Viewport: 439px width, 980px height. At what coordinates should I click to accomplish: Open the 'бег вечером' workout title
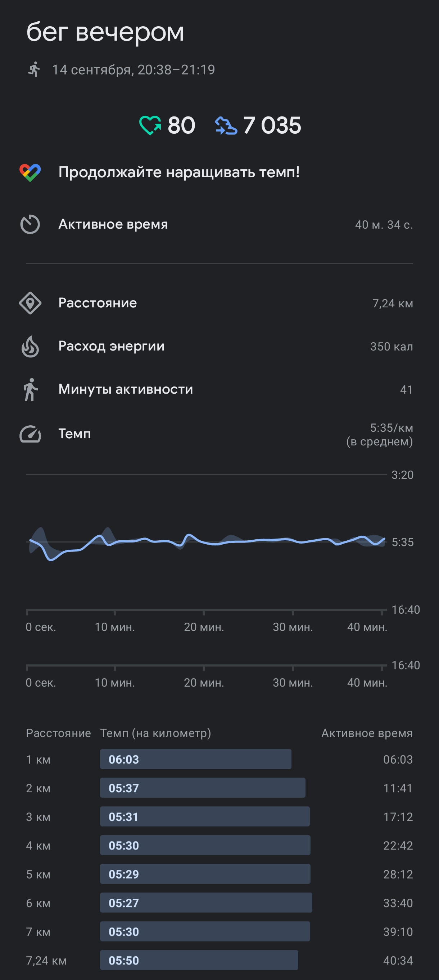click(105, 32)
